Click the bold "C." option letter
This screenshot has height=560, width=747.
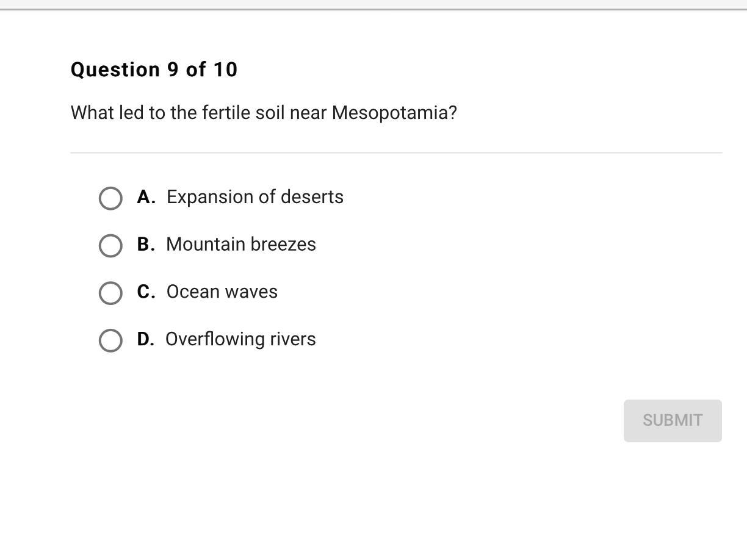(146, 292)
